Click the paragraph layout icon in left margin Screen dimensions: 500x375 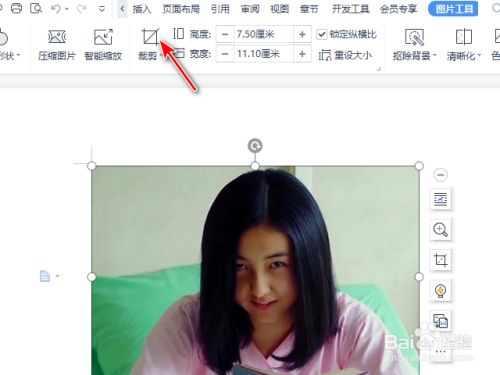pos(45,276)
